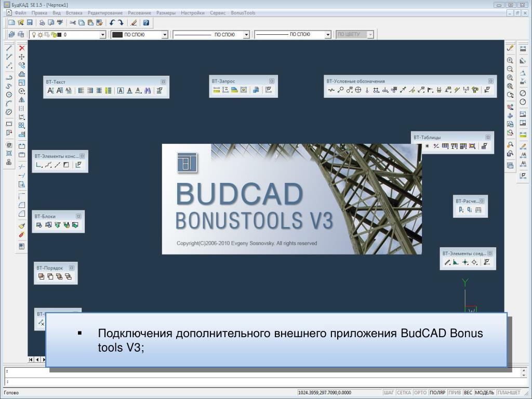Open the Рисование menu
532x399 pixels.
pos(139,13)
